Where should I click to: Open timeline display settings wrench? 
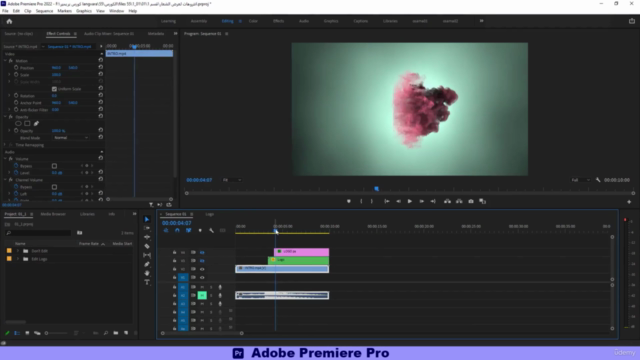(211, 231)
